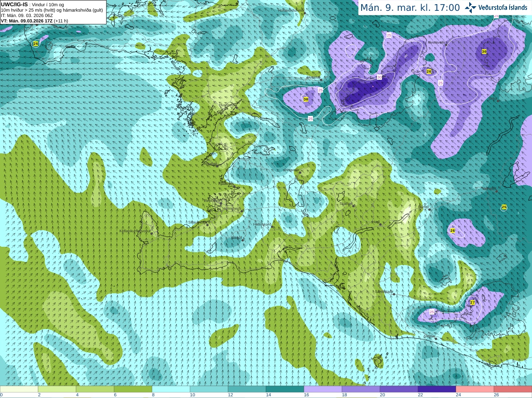
Task: Click the white 25 contour label next to Húsafell
Action: tap(320, 90)
